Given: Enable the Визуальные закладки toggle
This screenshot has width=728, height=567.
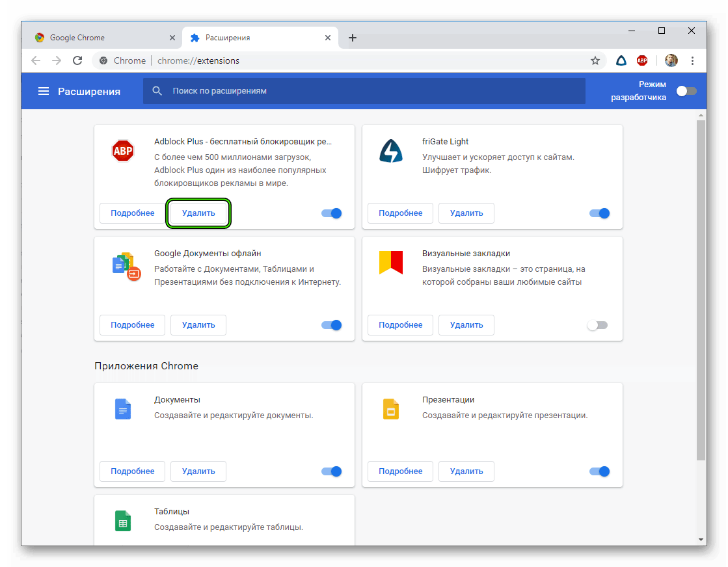Looking at the screenshot, I should tap(597, 325).
